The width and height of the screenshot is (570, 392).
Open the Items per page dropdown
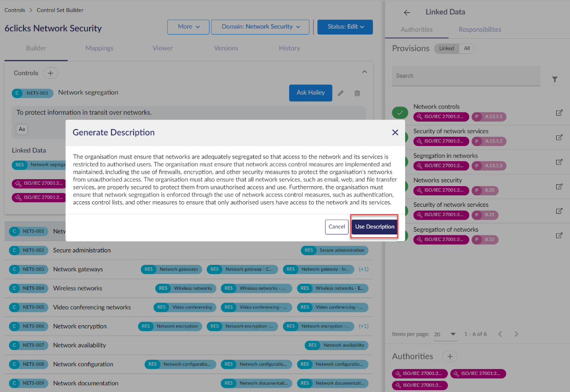pos(445,334)
